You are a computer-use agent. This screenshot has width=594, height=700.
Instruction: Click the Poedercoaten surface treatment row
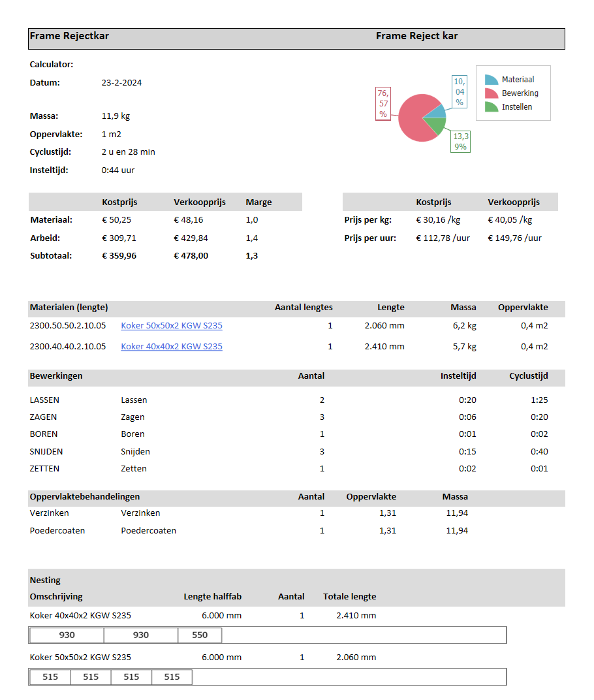[x=57, y=531]
